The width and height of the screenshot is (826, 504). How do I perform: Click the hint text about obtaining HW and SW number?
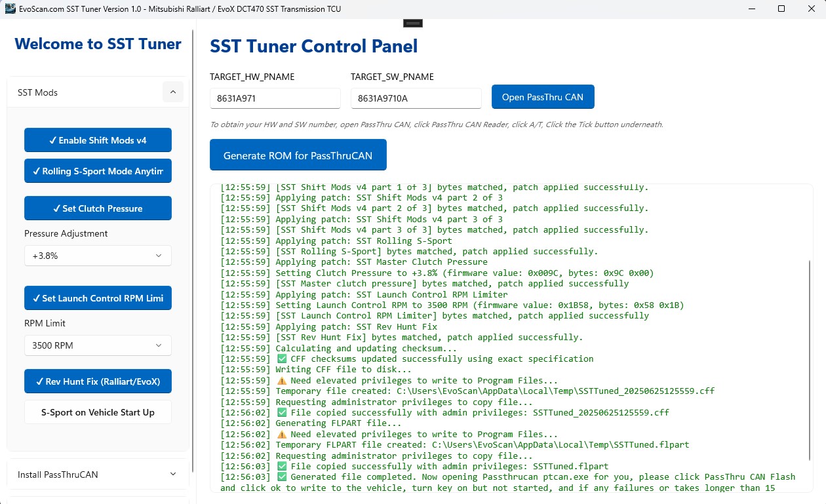(x=437, y=125)
